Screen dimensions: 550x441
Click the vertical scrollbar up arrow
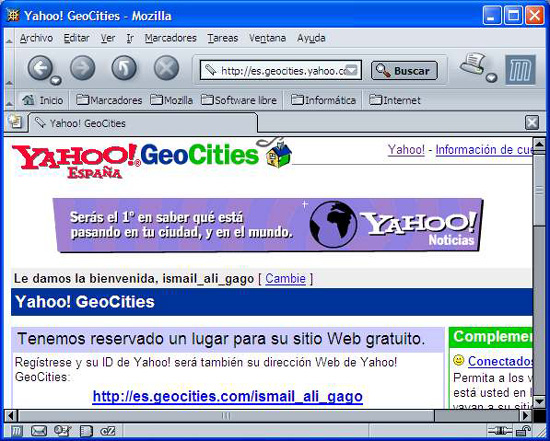[x=539, y=144]
